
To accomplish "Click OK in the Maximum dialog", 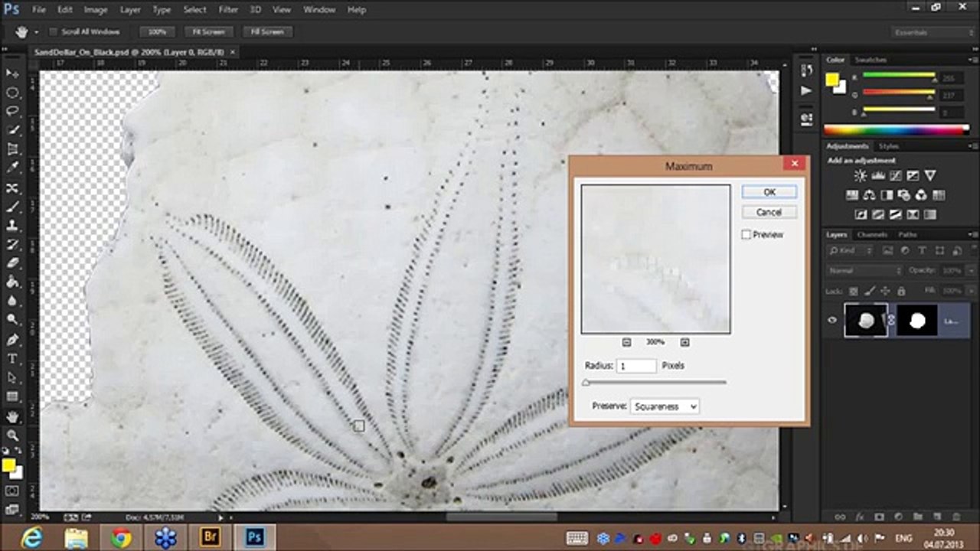I will tap(769, 192).
